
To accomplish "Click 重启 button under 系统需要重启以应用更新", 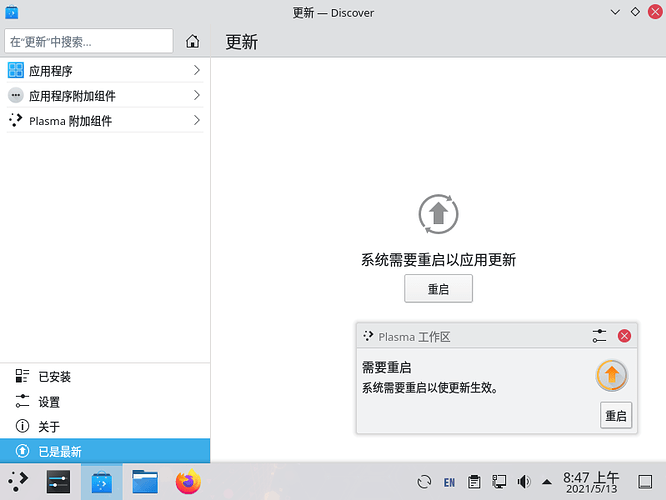I will [438, 288].
